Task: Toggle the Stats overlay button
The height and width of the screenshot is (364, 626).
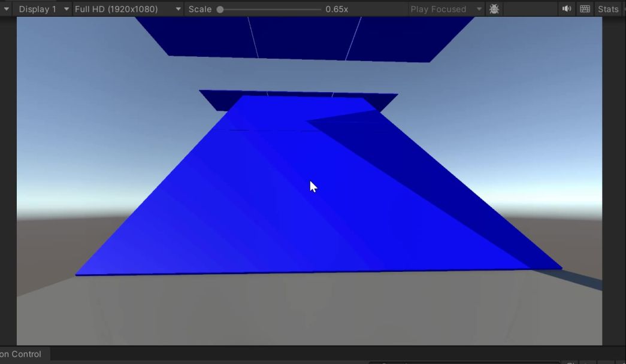Action: click(x=607, y=9)
